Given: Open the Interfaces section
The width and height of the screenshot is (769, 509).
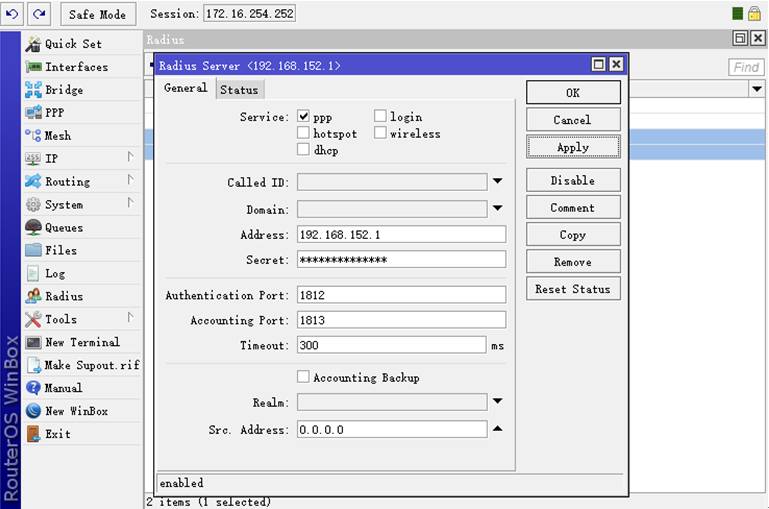Looking at the screenshot, I should [75, 67].
